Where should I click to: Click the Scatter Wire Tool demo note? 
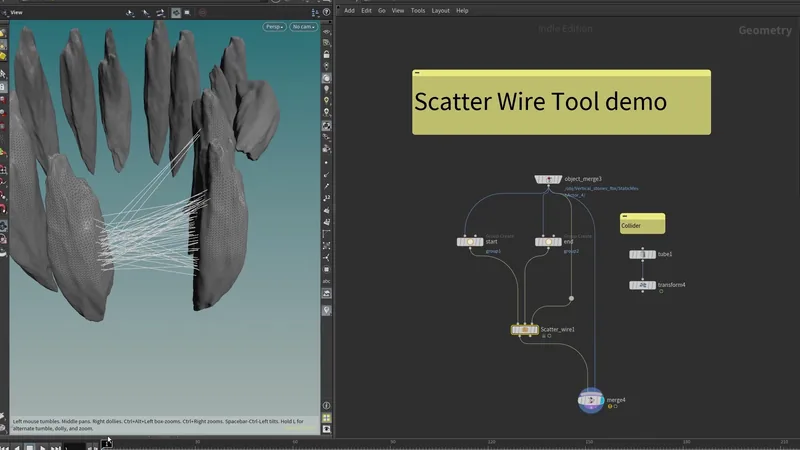561,103
